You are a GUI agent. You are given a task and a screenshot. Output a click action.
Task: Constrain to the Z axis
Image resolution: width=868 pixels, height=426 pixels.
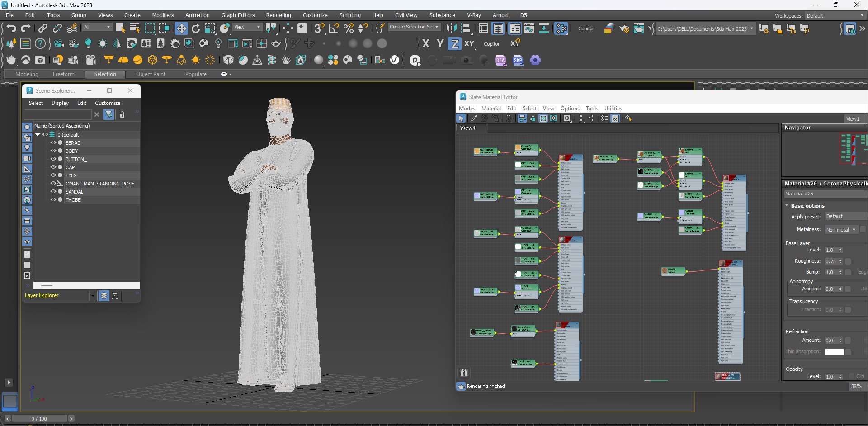point(455,44)
